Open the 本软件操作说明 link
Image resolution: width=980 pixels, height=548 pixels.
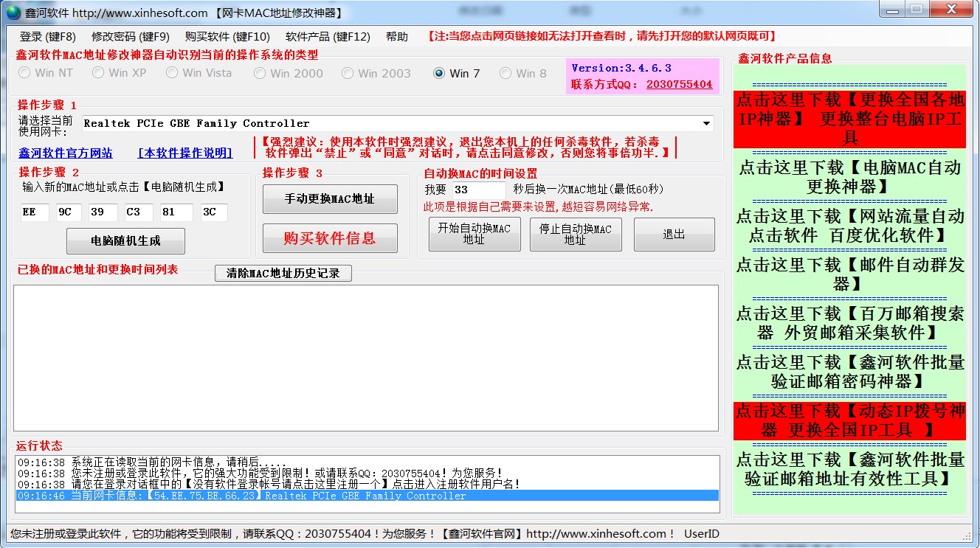coord(185,153)
